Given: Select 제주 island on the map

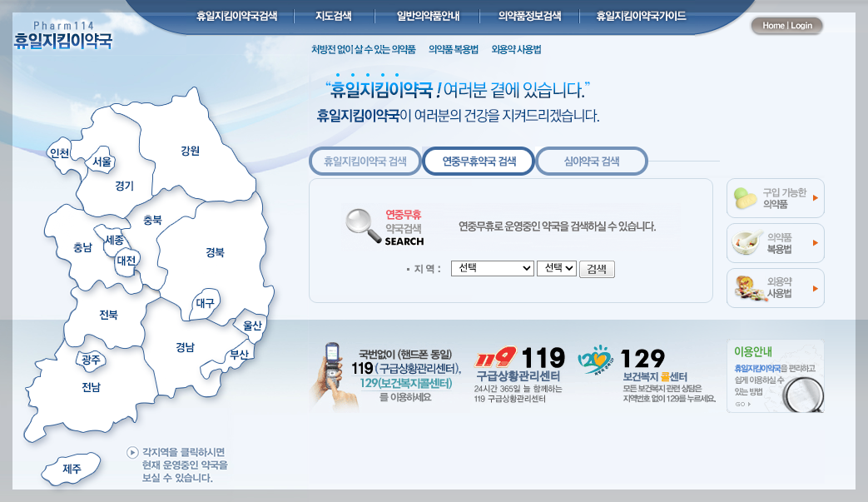Looking at the screenshot, I should (72, 469).
